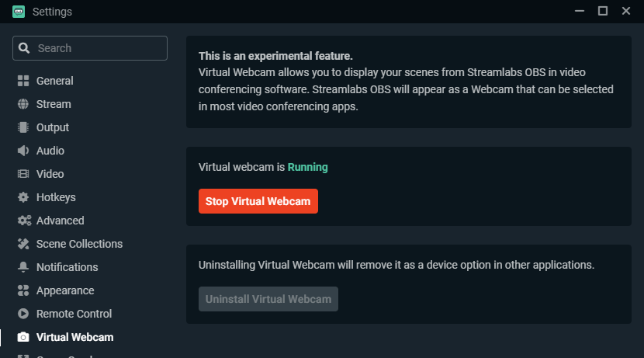The height and width of the screenshot is (358, 644).
Task: Click the search magnifier icon
Action: click(x=24, y=48)
